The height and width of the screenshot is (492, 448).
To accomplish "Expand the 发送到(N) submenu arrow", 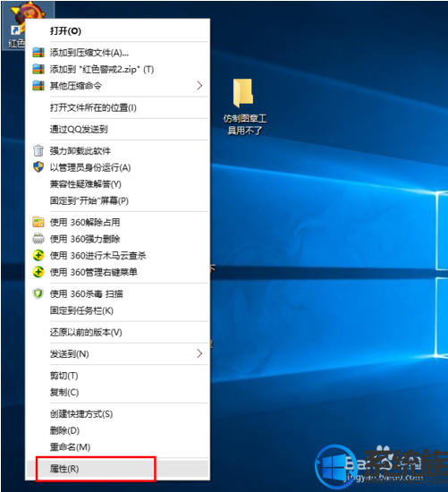I will (199, 353).
